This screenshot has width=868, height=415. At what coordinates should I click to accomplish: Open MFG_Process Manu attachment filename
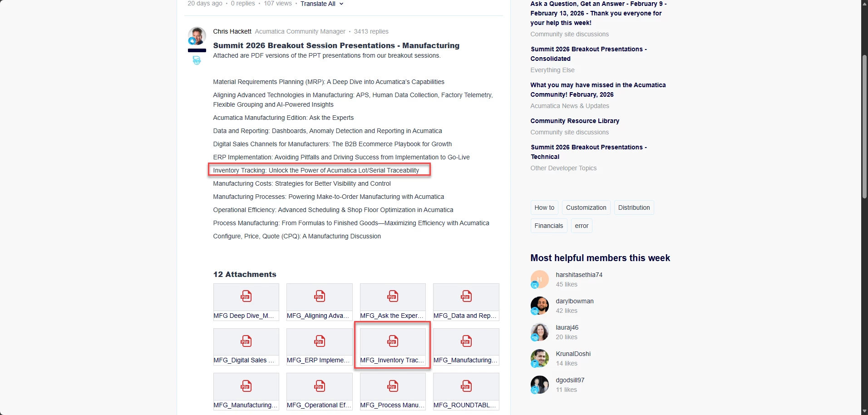[392, 405]
